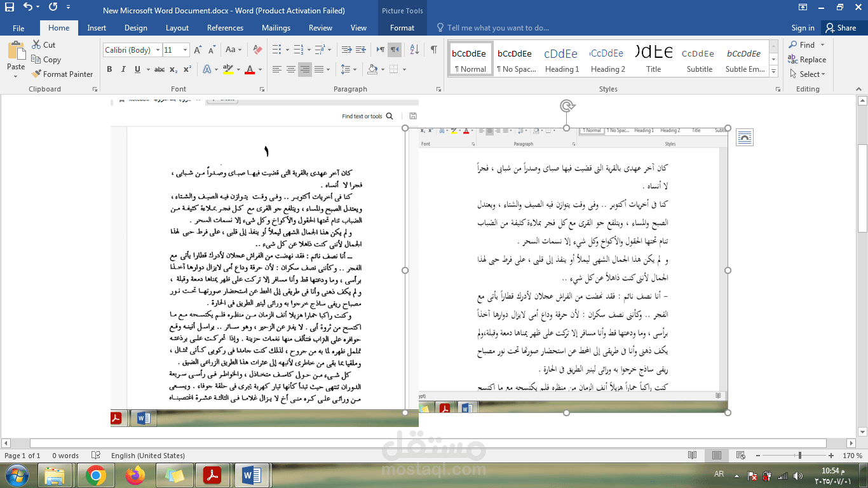Redo the last action
Image resolution: width=868 pixels, height=488 pixels.
click(x=52, y=8)
